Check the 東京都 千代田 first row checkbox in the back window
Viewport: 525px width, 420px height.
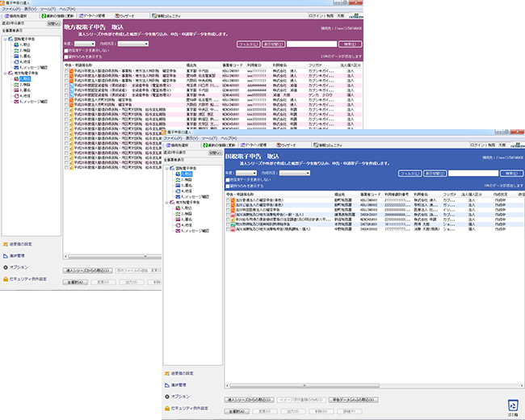66,71
